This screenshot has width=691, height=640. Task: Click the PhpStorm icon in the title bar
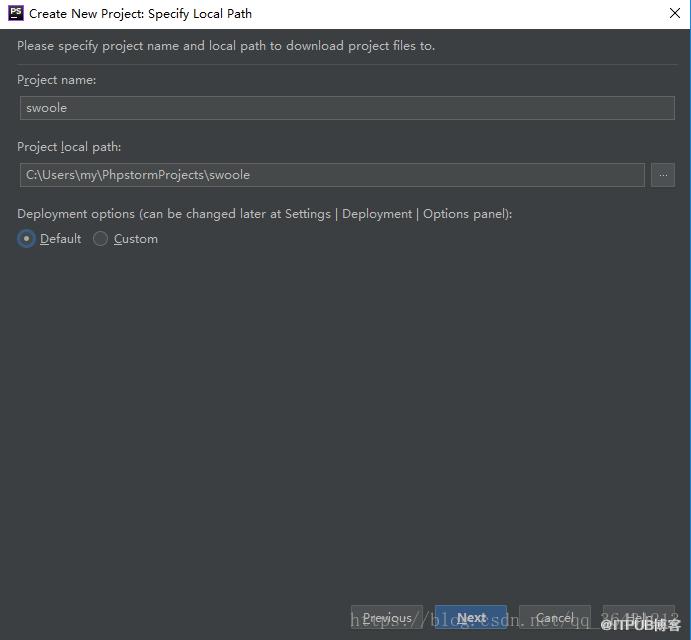16,13
